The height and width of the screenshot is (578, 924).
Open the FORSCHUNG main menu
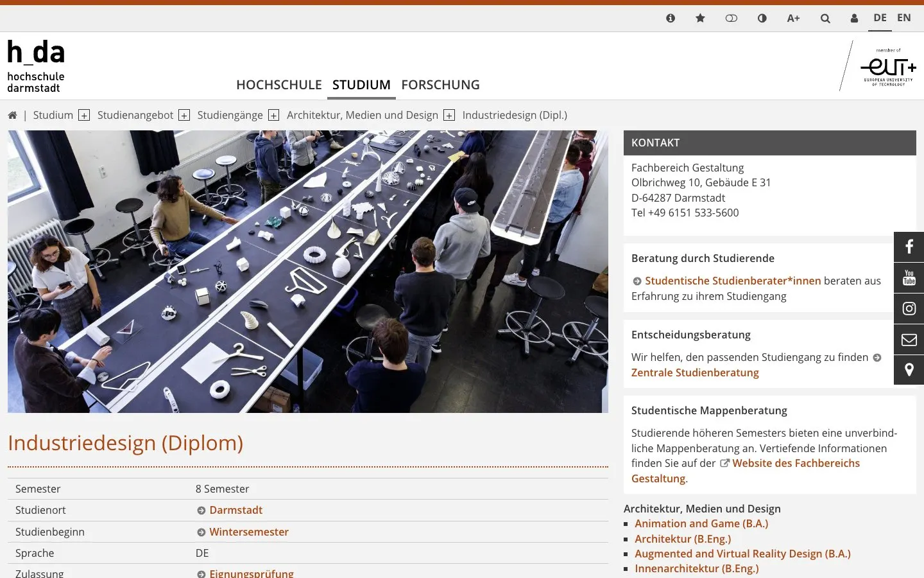(440, 85)
